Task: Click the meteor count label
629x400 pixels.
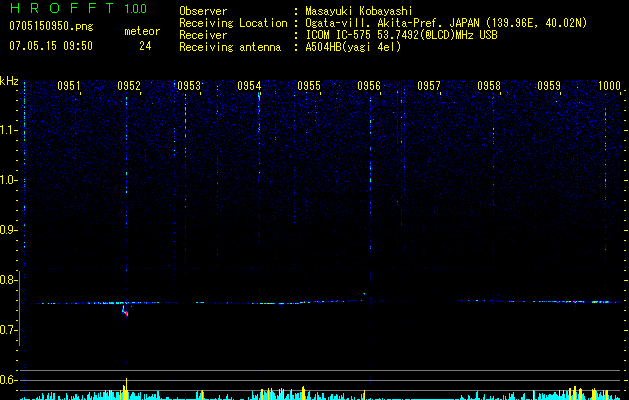Action: [x=142, y=31]
